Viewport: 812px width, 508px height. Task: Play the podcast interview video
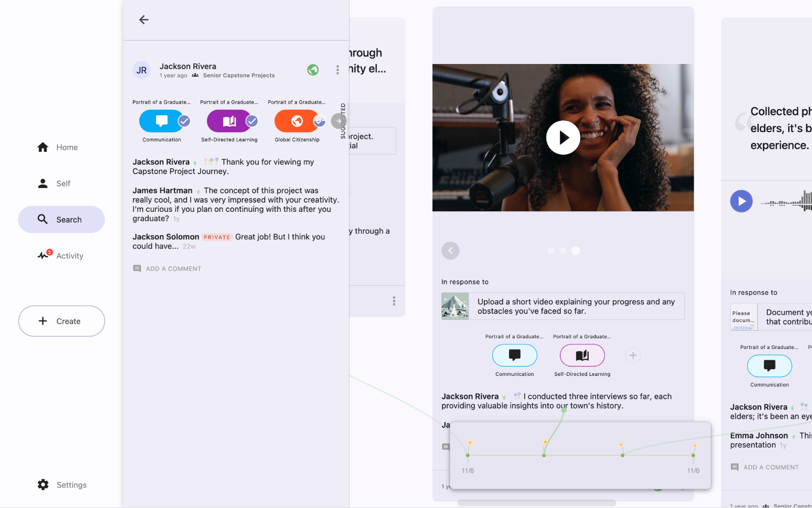(x=563, y=138)
